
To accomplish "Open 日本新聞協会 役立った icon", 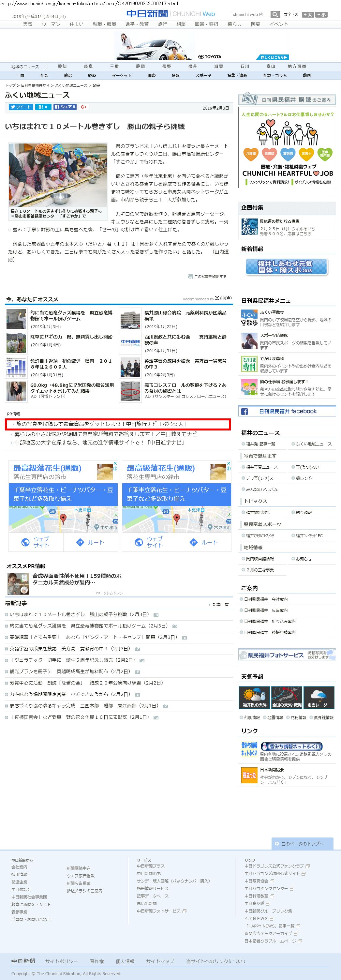I will click(249, 775).
